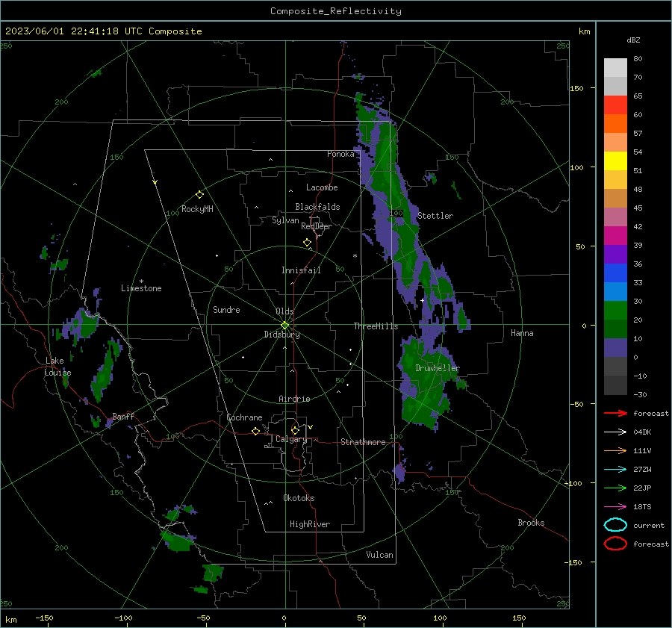Viewport: 672px width, 628px height.
Task: Click the -150 tick on bottom axis
Action: point(44,618)
